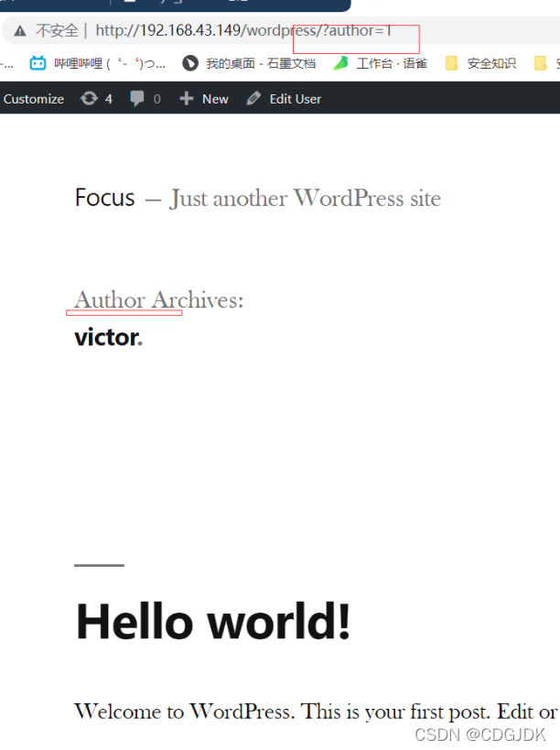Viewport: 560px width, 750px height.
Task: Click the plus icon beside New
Action: 187,99
